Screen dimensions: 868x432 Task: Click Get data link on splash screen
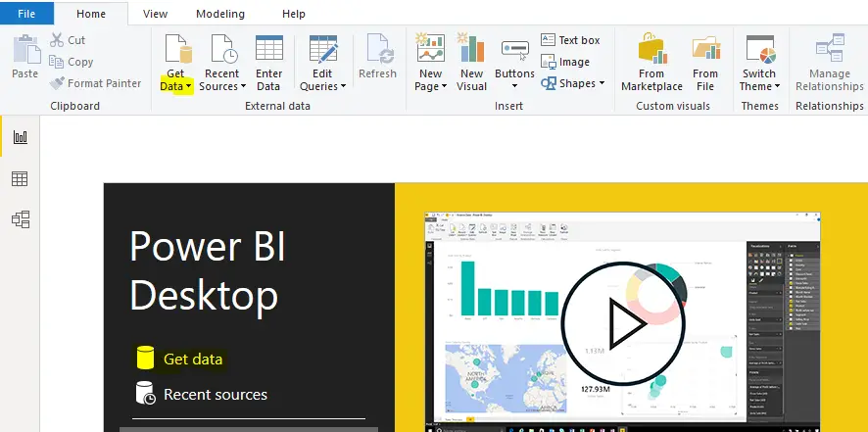coord(193,359)
